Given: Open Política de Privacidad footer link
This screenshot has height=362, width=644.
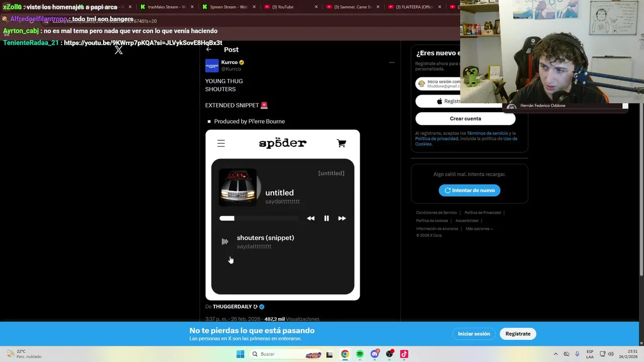Looking at the screenshot, I should pos(482,213).
